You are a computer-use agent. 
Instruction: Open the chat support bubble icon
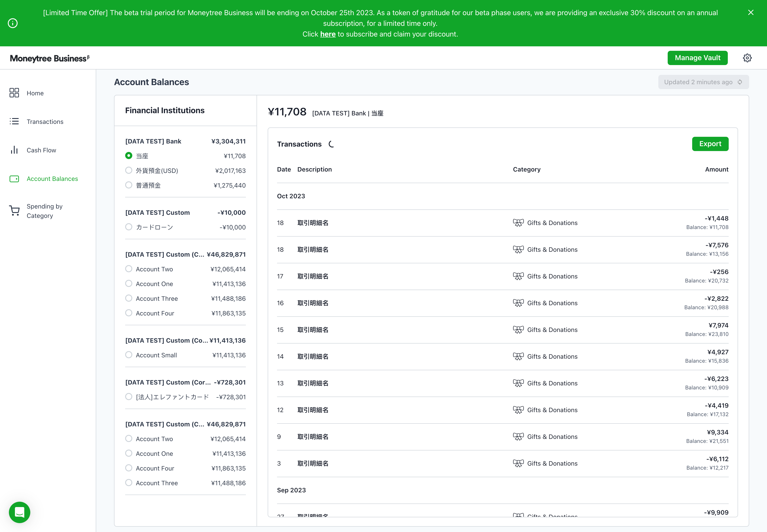(20, 512)
